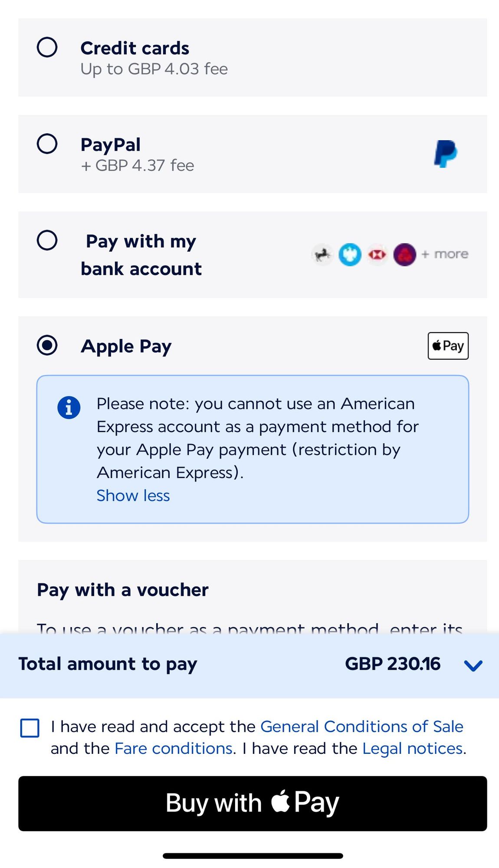Click the red HSBC hexagon logo

[x=377, y=254]
